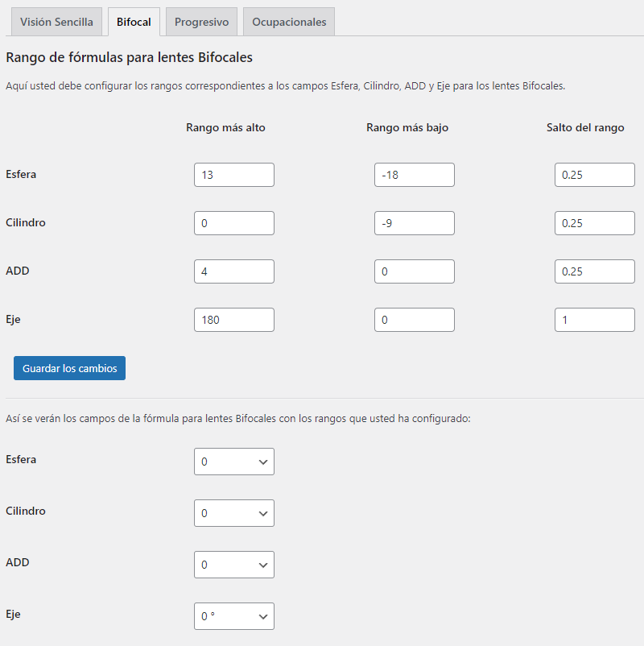Select the ADD lowest range field
This screenshot has width=644, height=646.
pos(414,271)
